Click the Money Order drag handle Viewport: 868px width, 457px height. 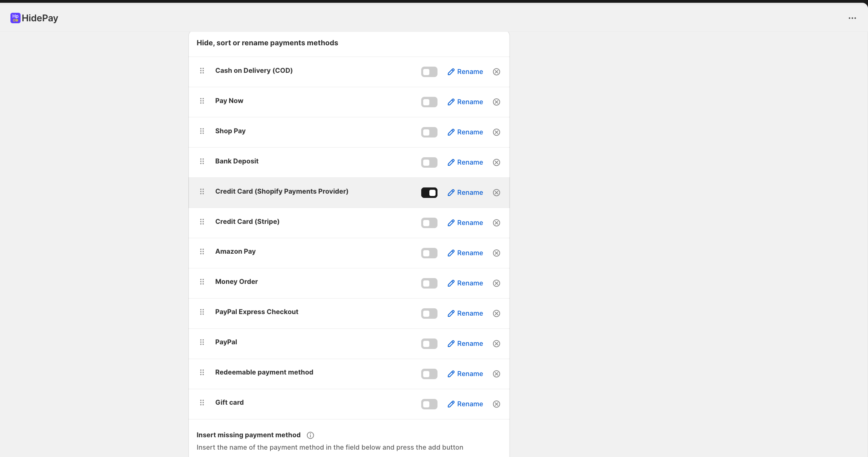[x=202, y=282]
